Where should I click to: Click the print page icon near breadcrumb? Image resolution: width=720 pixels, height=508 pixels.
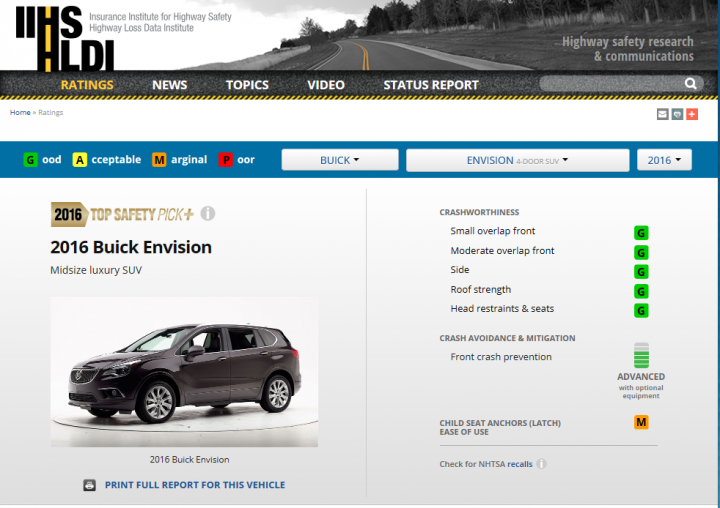point(677,114)
